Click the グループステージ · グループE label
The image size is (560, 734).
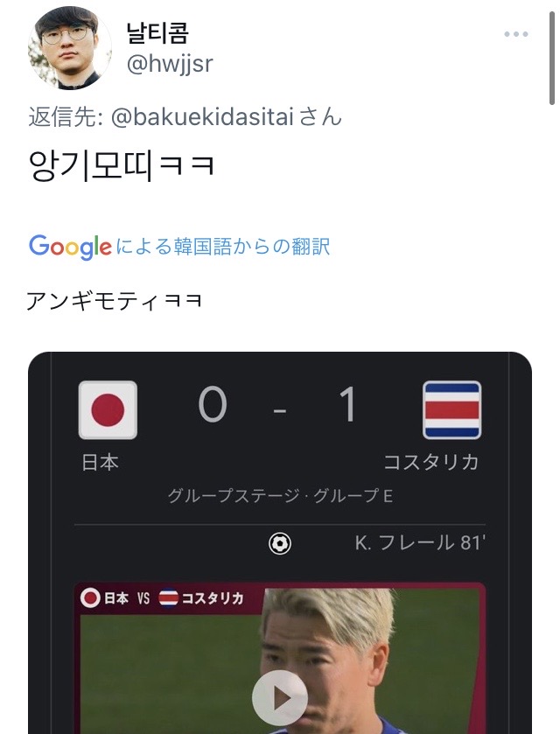point(280,496)
